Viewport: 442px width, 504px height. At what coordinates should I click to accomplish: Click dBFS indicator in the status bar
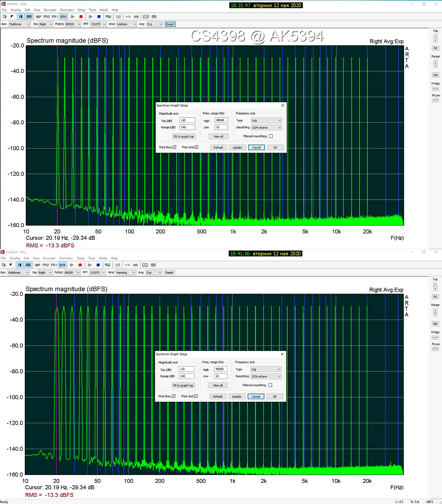coord(430,502)
